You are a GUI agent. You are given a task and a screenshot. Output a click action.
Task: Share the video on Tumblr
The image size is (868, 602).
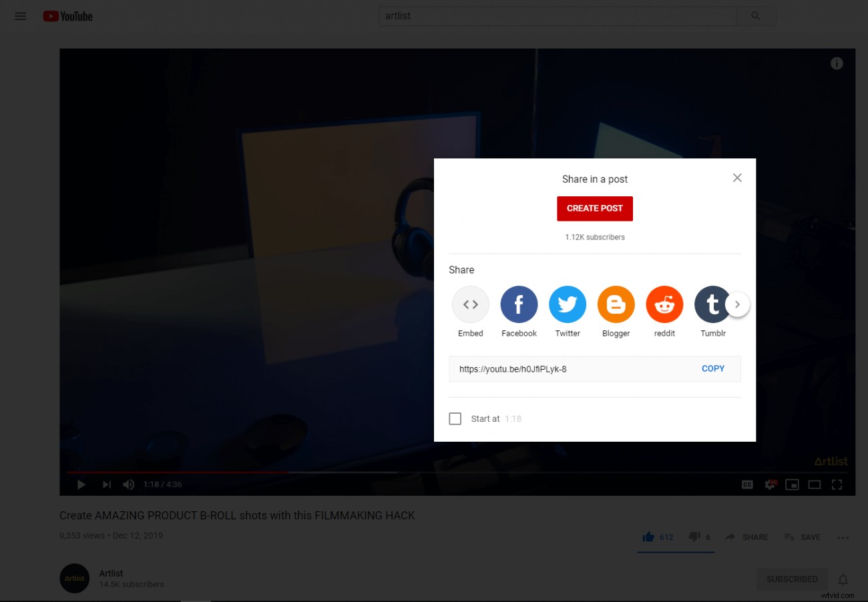coord(713,304)
